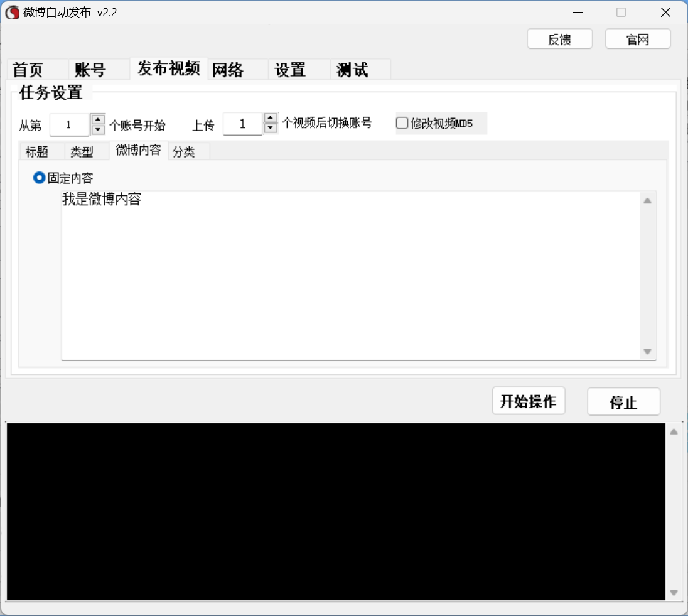688x616 pixels.
Task: Enable the 修改视频MD5 checkbox
Action: pyautogui.click(x=402, y=123)
